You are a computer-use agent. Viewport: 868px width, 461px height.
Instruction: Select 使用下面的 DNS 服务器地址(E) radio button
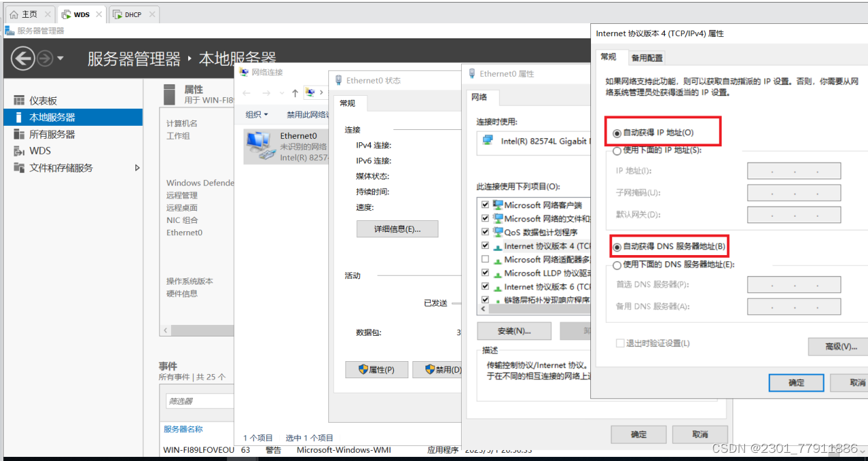(x=618, y=265)
